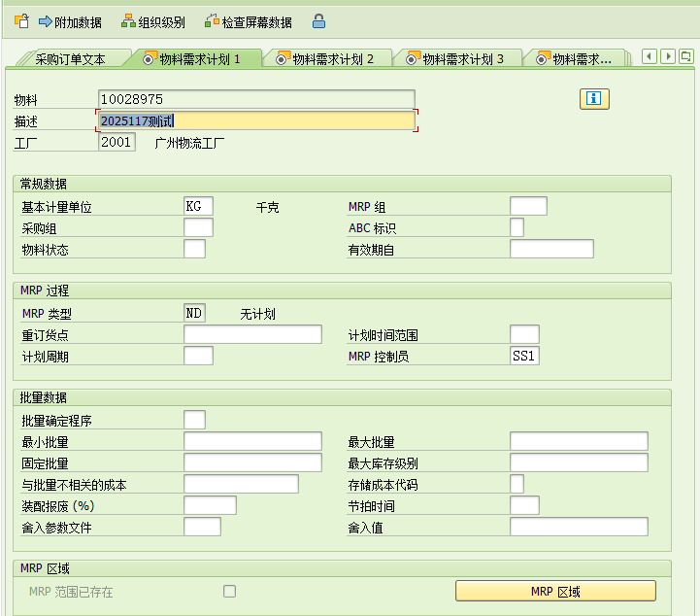Toggle the MRP 范围已存在 checkbox
Image resolution: width=700 pixels, height=616 pixels.
click(x=230, y=591)
